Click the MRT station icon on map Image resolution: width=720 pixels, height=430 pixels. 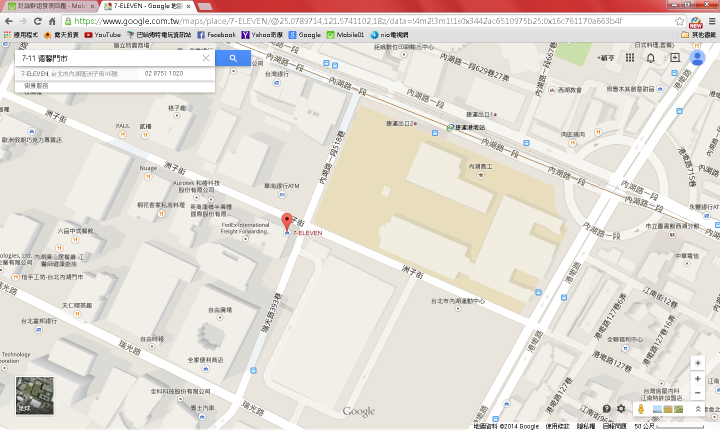450,128
